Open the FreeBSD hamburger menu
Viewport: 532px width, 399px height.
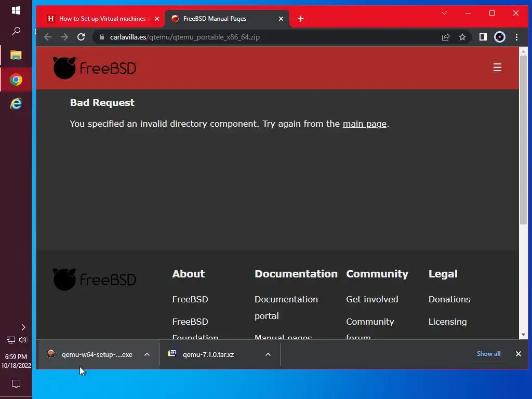tap(497, 68)
